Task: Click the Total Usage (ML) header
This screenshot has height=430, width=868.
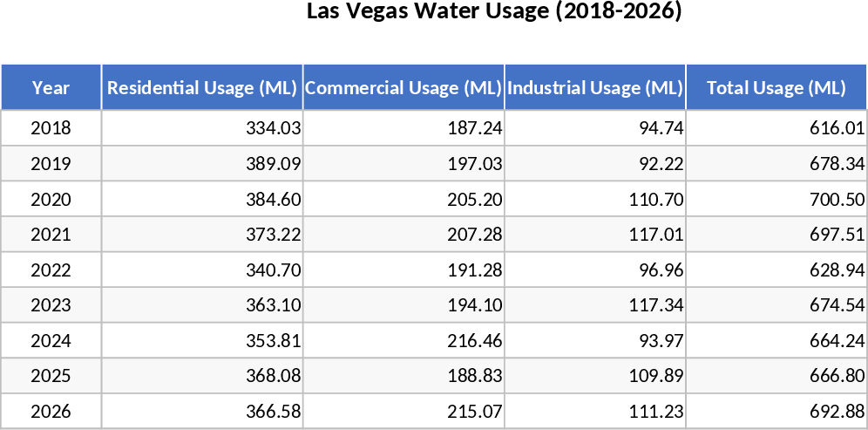Action: (x=776, y=87)
